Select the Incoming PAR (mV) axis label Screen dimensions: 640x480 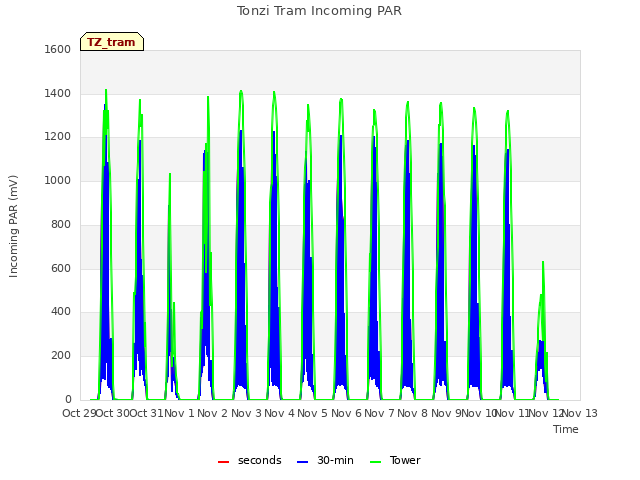coord(13,227)
